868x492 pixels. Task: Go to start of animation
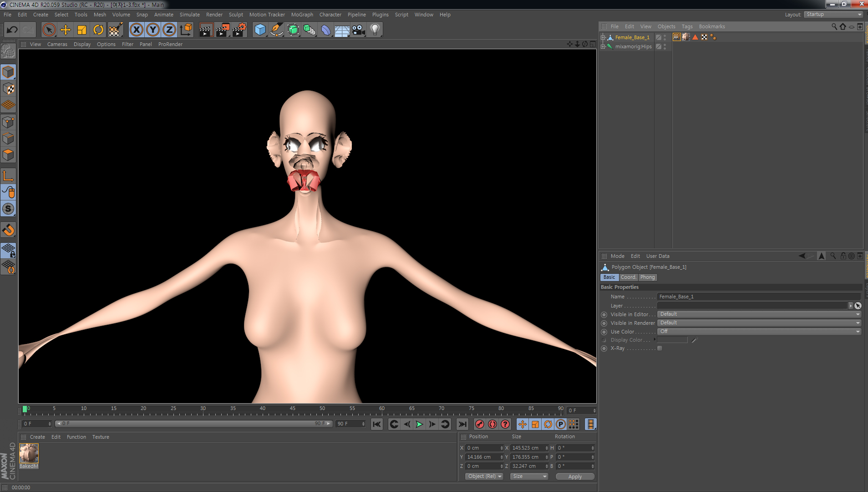tap(377, 424)
